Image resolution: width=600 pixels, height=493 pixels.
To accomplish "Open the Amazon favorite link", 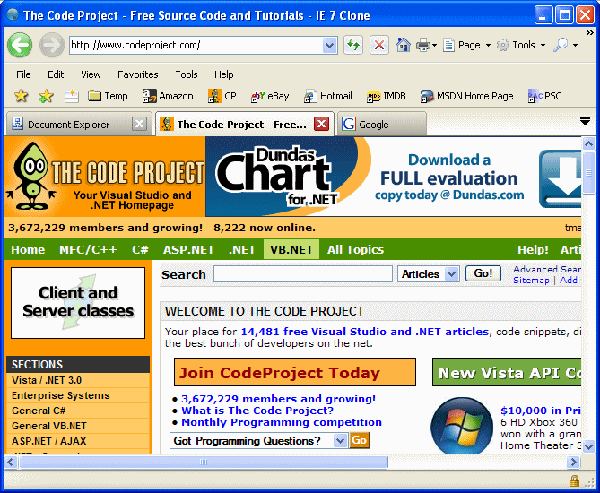I will coord(168,96).
